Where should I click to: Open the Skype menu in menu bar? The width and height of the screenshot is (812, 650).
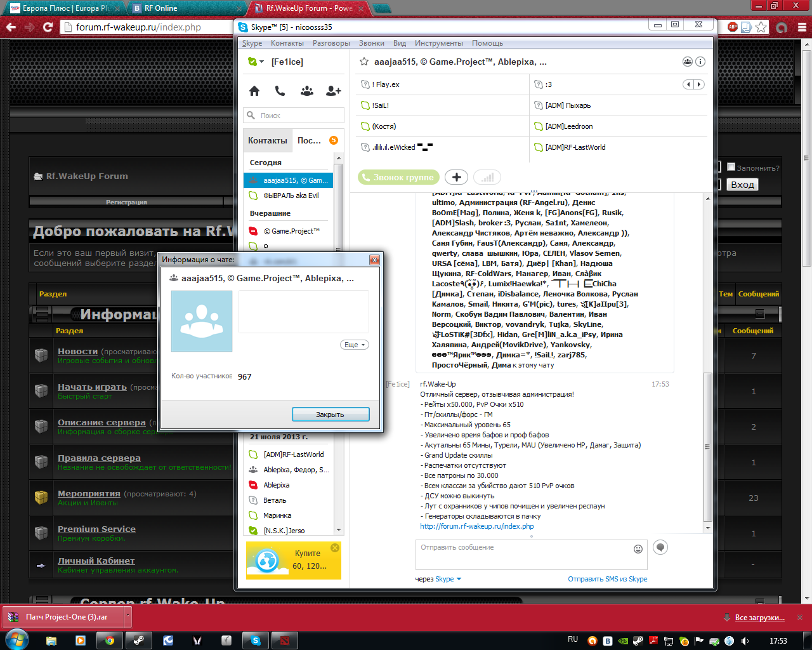[x=252, y=43]
